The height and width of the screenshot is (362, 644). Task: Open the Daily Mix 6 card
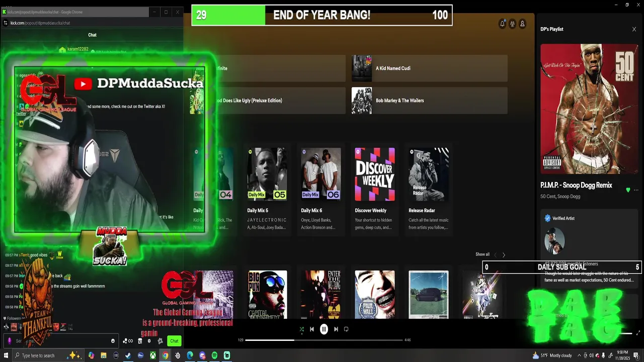(321, 189)
